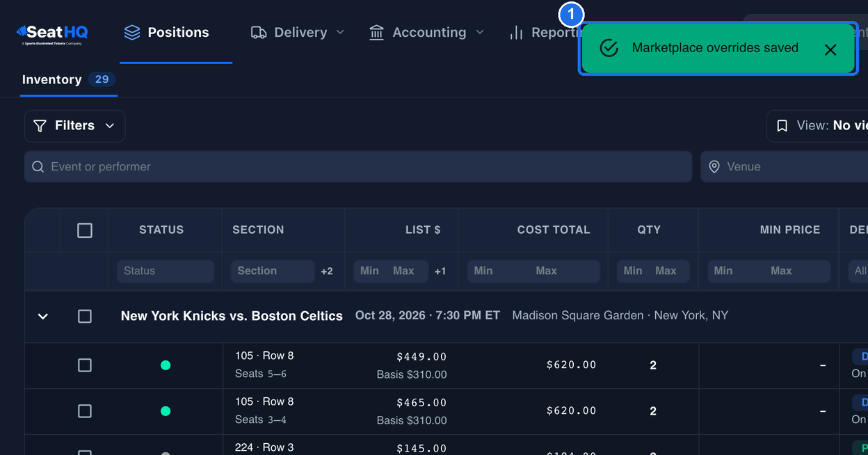Click the SeatHQ logo
The image size is (868, 455).
pyautogui.click(x=52, y=33)
